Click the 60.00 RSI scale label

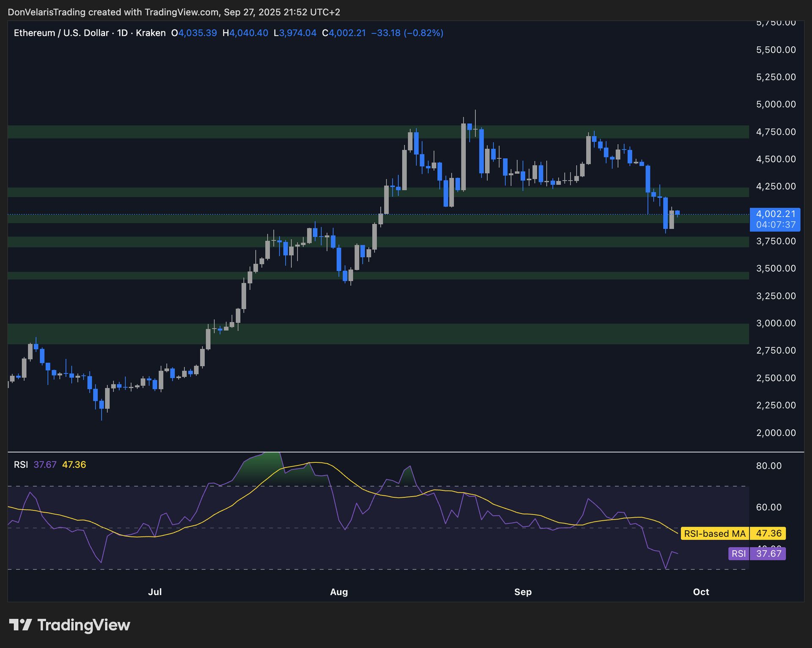(768, 507)
